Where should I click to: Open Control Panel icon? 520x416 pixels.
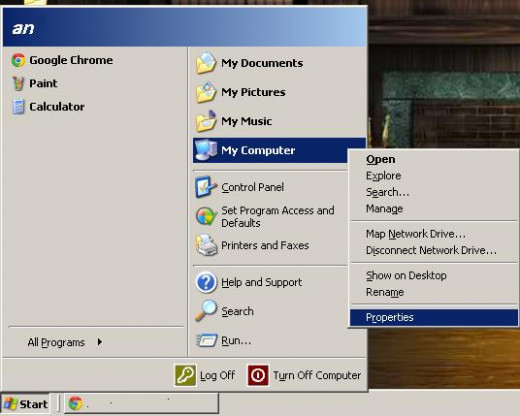(206, 187)
